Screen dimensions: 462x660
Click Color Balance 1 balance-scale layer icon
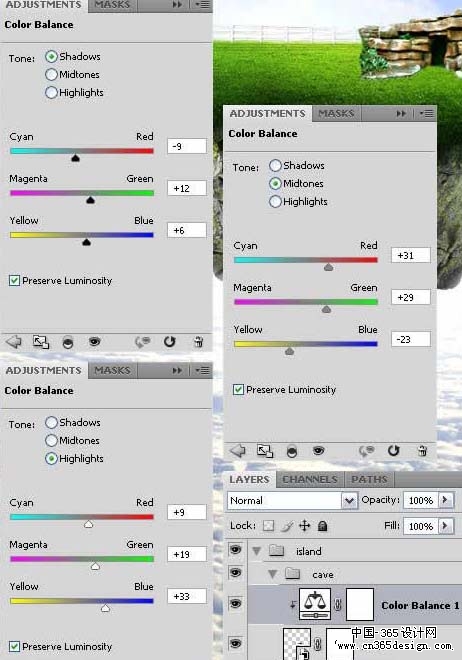tap(315, 604)
